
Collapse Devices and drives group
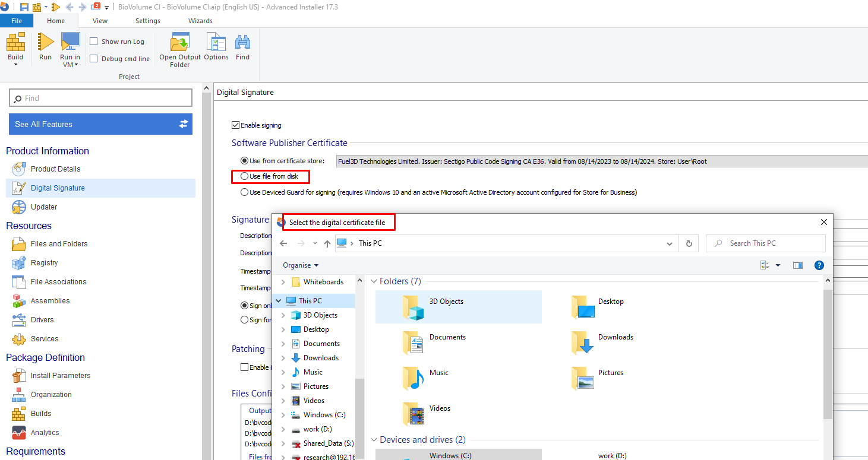pos(374,440)
